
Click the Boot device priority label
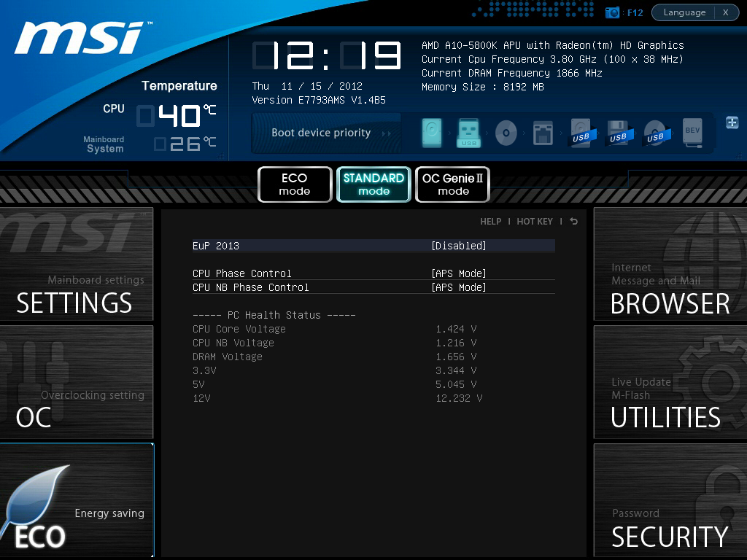[321, 133]
